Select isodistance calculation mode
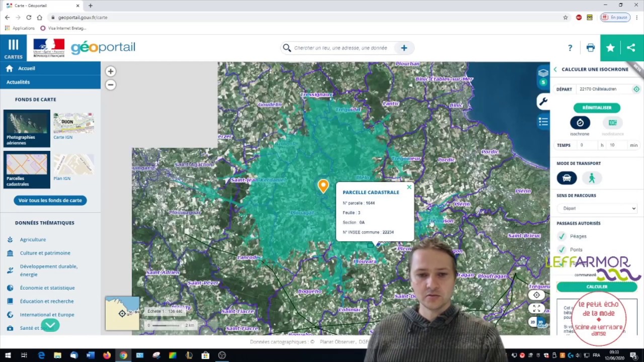 tap(612, 123)
